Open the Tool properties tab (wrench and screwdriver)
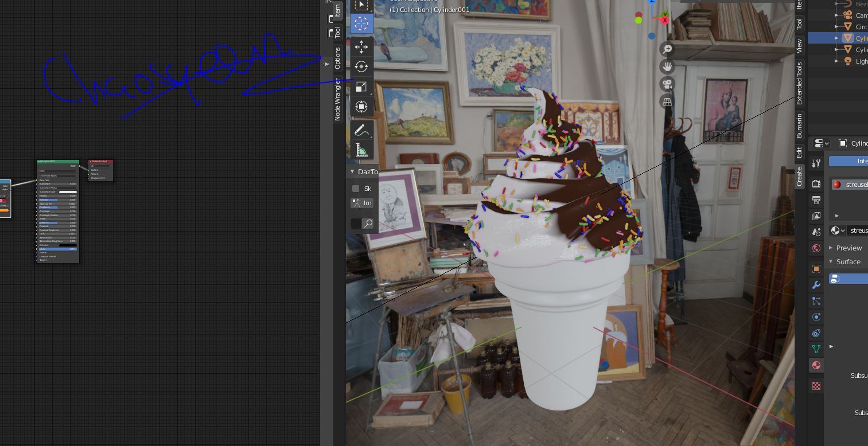Screen dimensions: 868x446 (816, 164)
